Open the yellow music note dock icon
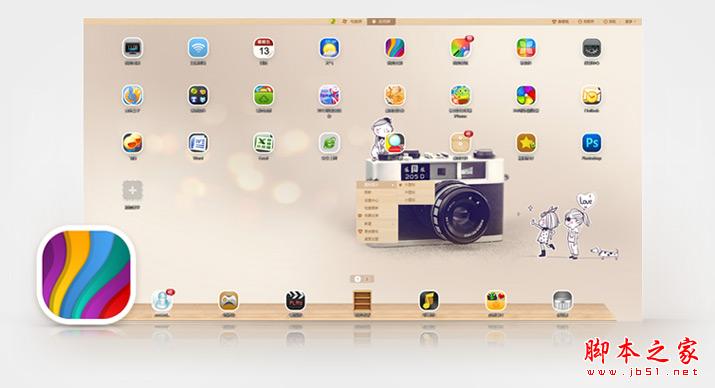The width and height of the screenshot is (715, 388). coord(429,301)
